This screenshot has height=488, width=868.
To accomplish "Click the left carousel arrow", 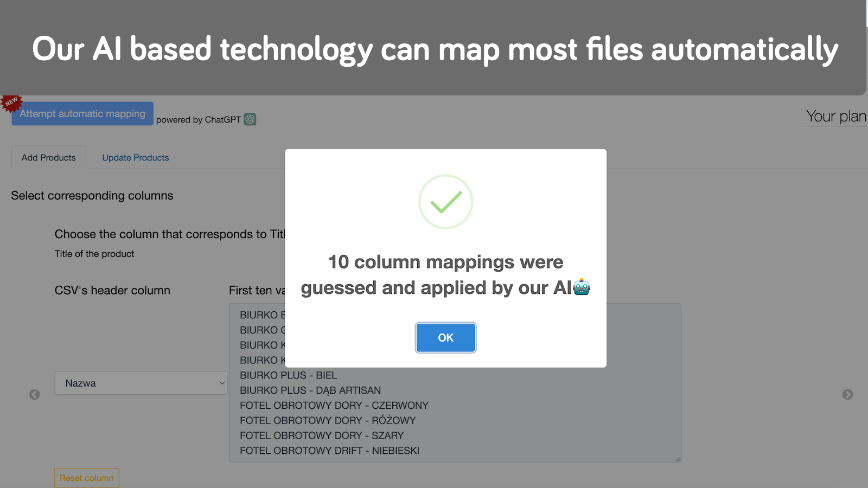I will coord(34,394).
